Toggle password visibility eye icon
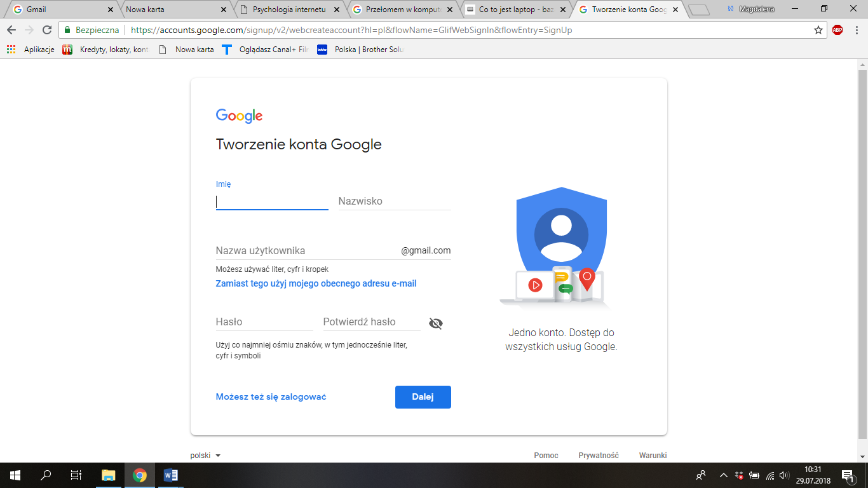This screenshot has height=488, width=868. pos(435,323)
